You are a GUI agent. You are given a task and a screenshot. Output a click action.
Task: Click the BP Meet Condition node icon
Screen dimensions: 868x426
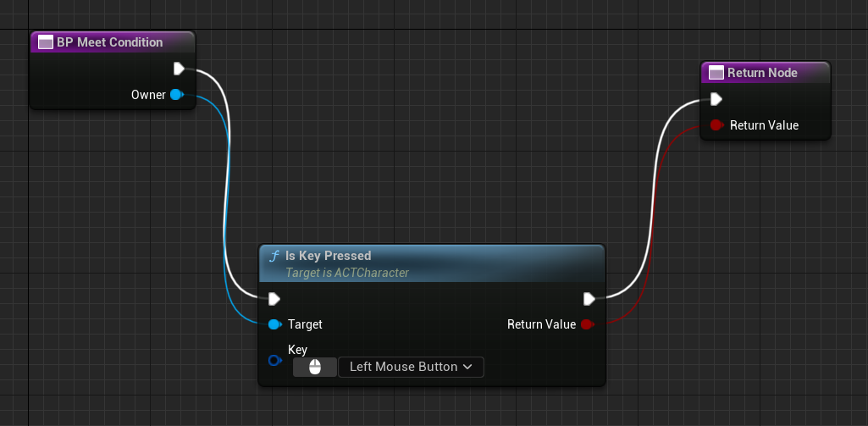tap(44, 42)
